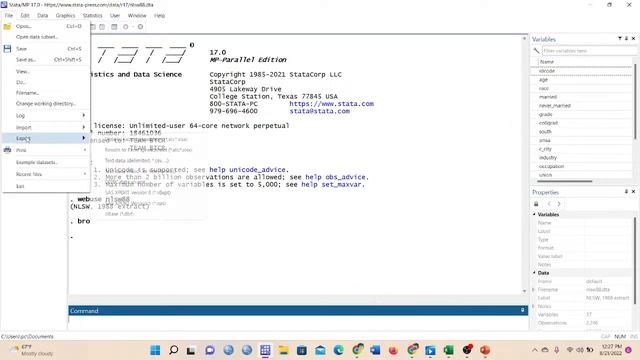
Task: Choose Example datasets... item
Action: coord(46,162)
